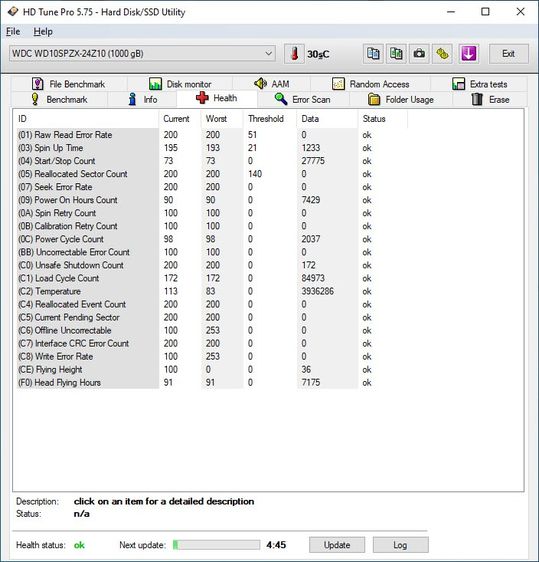Open the Folder Usage tab
The image size is (539, 562).
tap(401, 99)
